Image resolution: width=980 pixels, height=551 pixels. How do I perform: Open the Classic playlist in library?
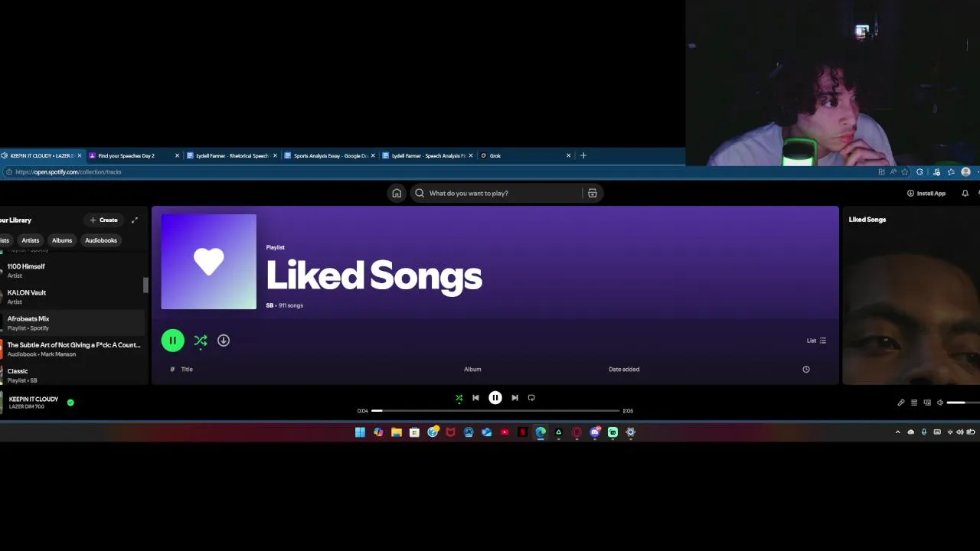coord(72,375)
